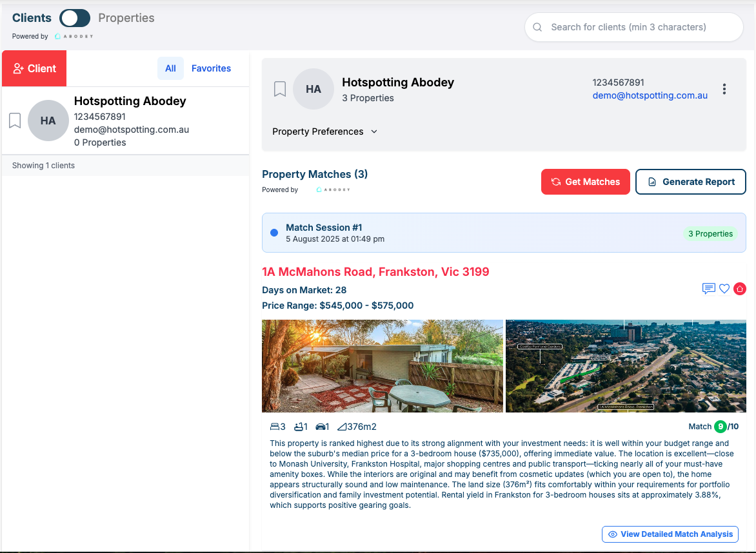Select the blue dot on Match Session #1
Screen dimensions: 756x553
point(274,233)
